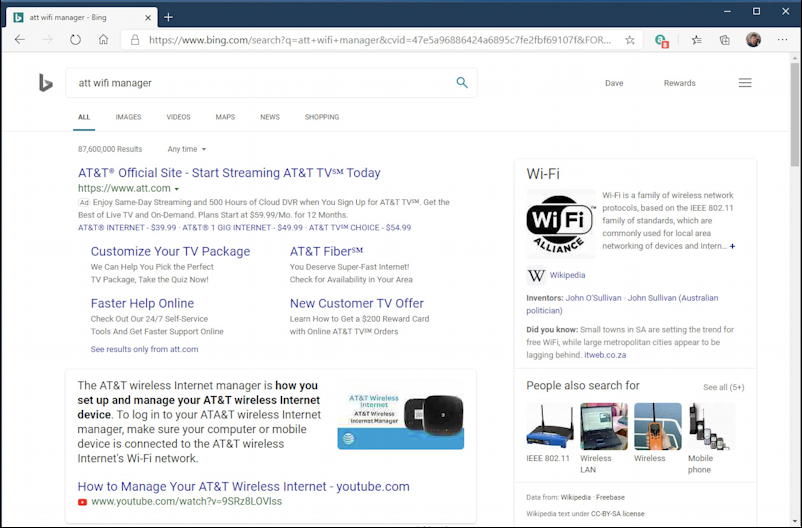Open AT&T Official Site ad headline
The height and width of the screenshot is (528, 802).
229,173
